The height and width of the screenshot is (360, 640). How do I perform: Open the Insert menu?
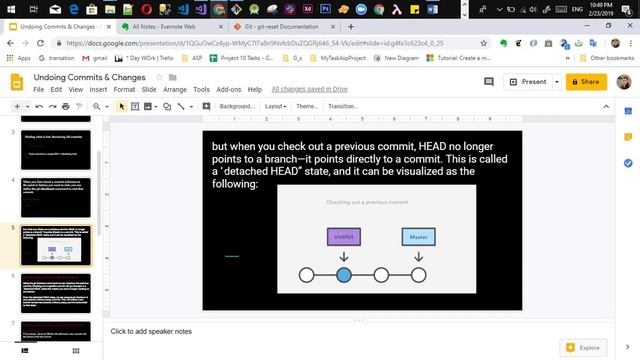[98, 89]
